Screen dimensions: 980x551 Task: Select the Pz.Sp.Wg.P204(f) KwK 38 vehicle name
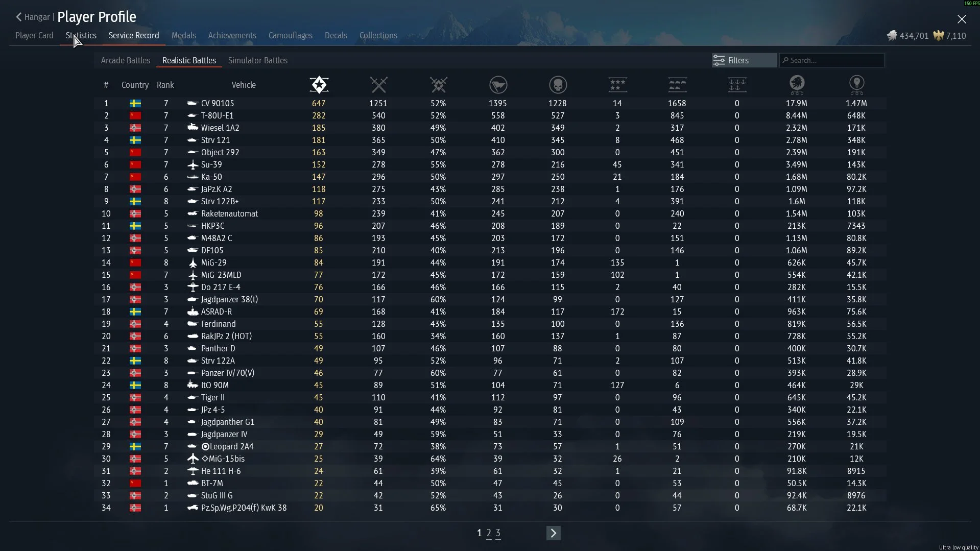(x=244, y=508)
